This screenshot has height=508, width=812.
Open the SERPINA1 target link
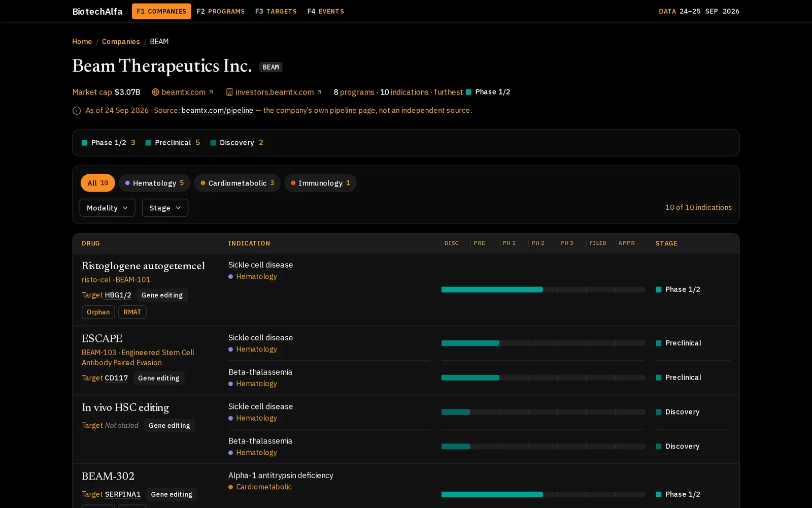(x=123, y=494)
